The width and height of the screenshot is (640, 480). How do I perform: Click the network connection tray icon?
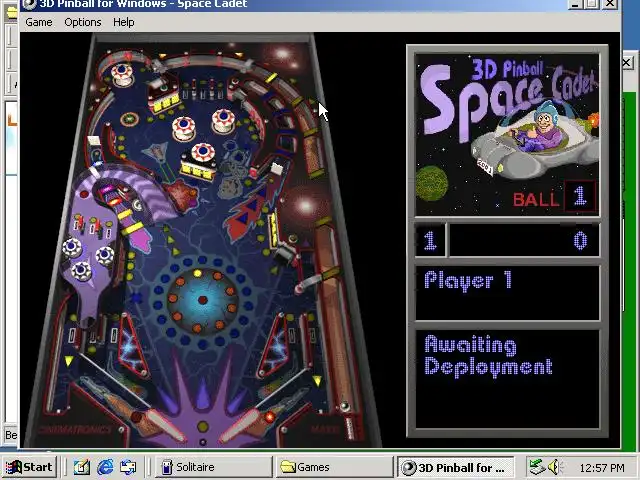tap(537, 467)
